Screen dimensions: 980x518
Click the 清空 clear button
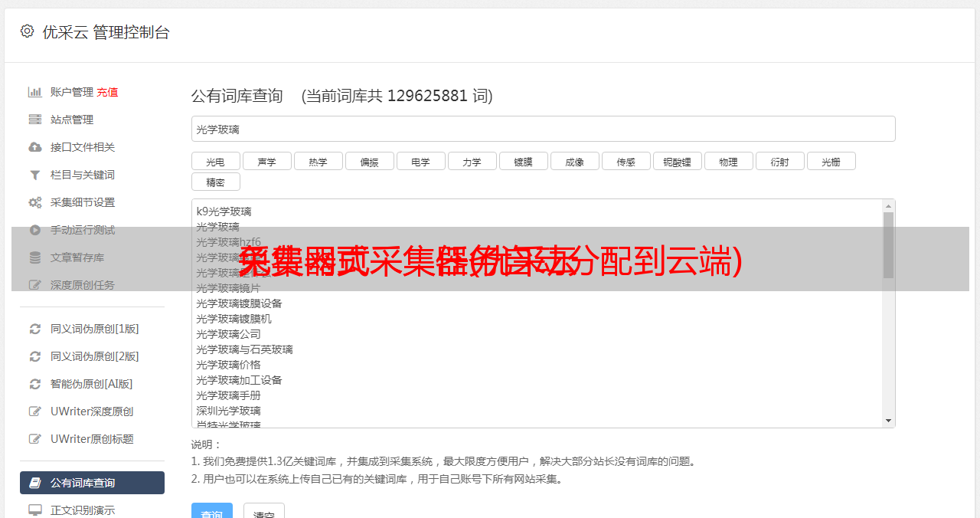[264, 512]
